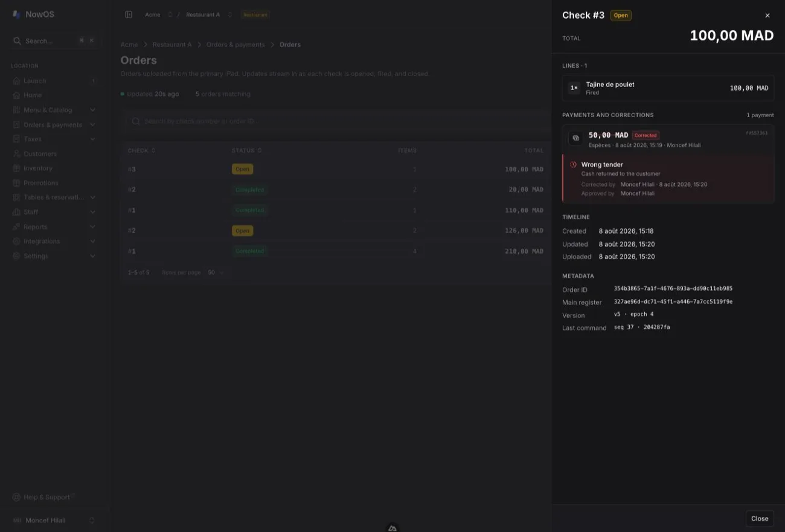Open Inventory in the sidebar
The width and height of the screenshot is (785, 532).
click(x=54, y=168)
